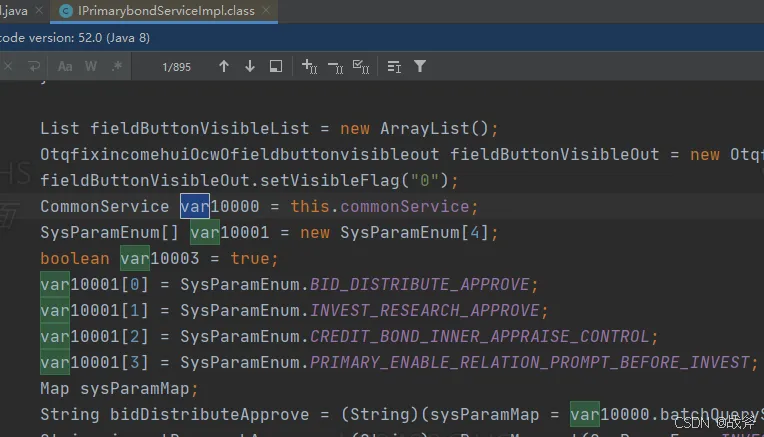Screen dimensions: 764x437
Task: Jump to the next search occurrence
Action: pyautogui.click(x=249, y=67)
